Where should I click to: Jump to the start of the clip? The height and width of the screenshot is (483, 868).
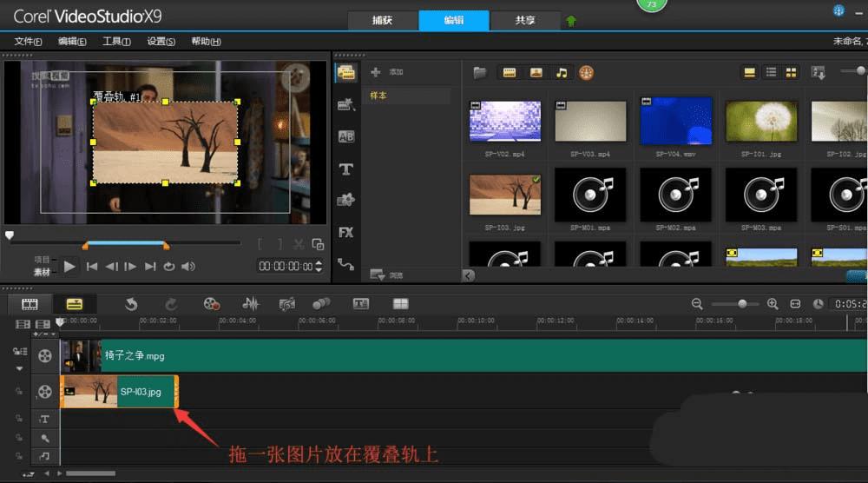tap(92, 267)
